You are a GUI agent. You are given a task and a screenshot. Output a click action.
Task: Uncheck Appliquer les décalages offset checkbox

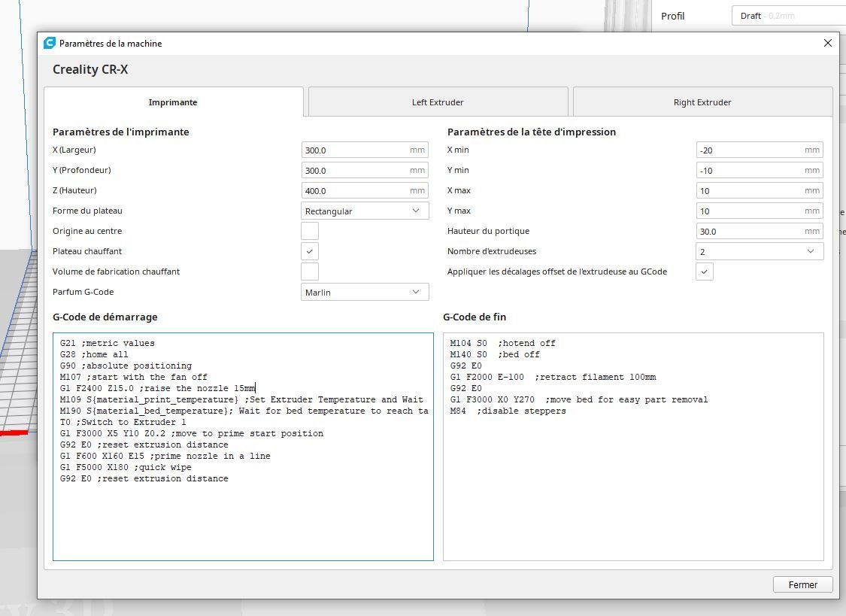[x=705, y=272]
